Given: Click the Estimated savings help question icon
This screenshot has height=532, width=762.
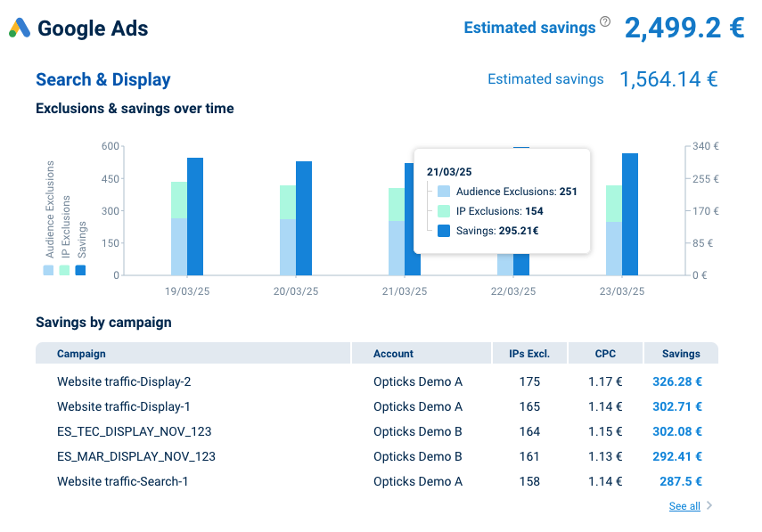Looking at the screenshot, I should click(x=605, y=21).
